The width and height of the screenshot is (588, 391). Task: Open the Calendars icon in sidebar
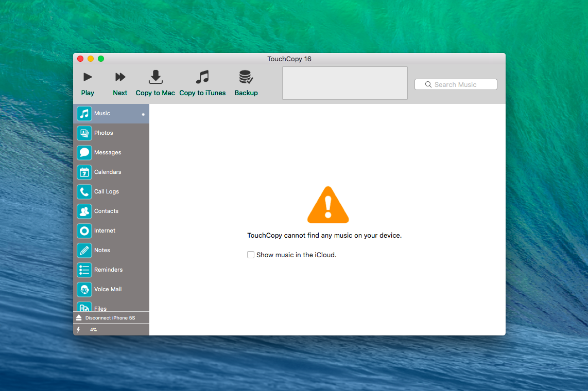click(x=84, y=172)
